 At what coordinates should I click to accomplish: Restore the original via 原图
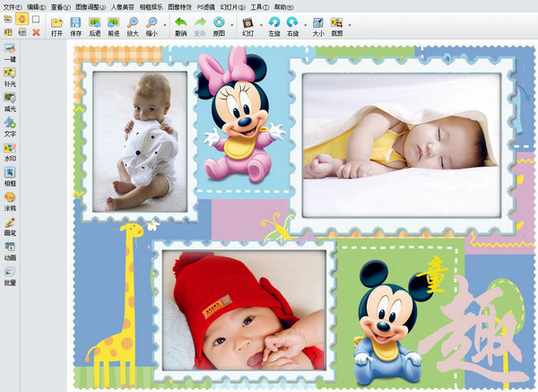[219, 27]
